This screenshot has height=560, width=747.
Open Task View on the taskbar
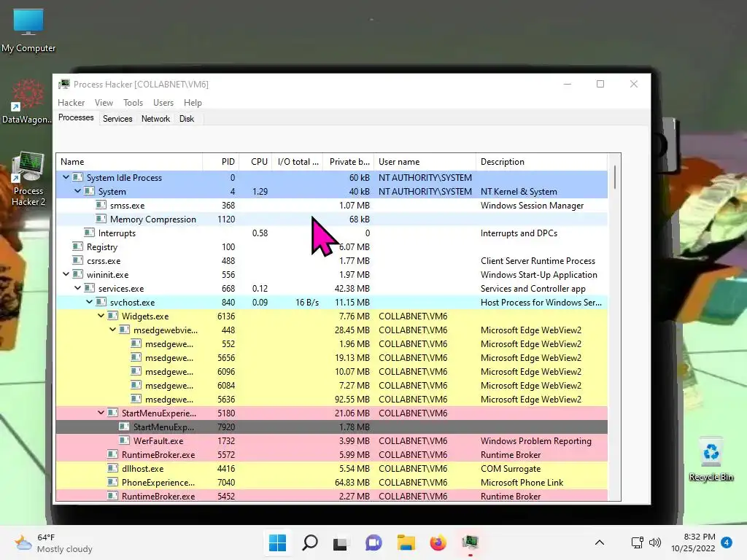coord(340,542)
